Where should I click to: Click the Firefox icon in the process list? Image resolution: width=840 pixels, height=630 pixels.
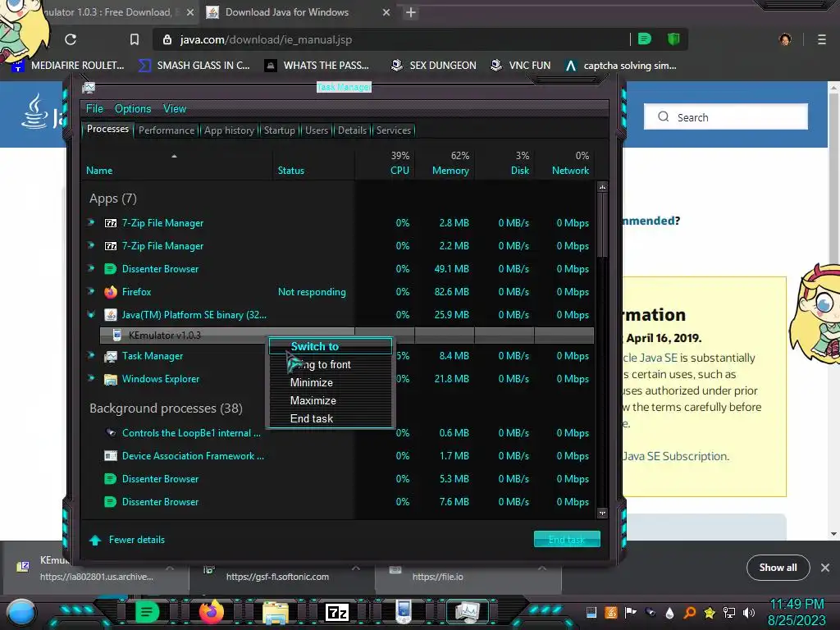[x=111, y=292]
